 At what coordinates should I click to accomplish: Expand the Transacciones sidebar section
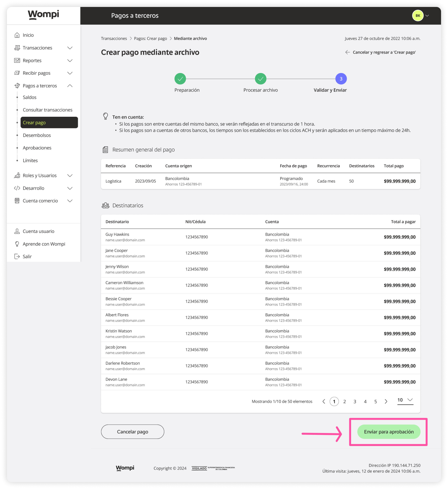70,48
